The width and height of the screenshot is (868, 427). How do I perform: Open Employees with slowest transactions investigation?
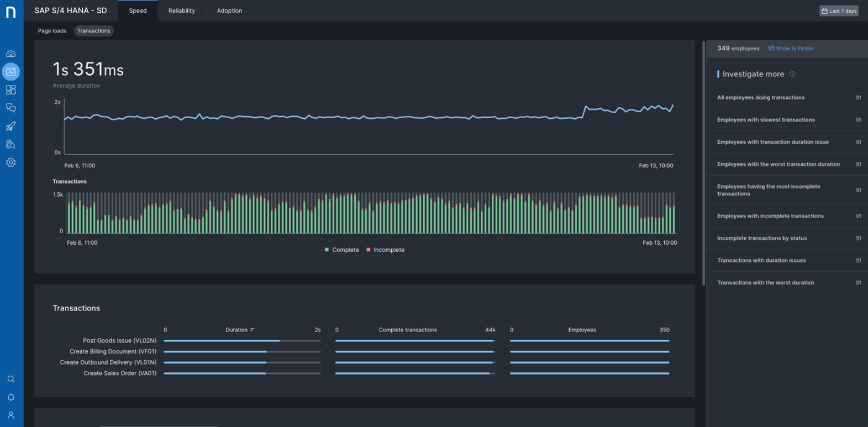pos(766,120)
